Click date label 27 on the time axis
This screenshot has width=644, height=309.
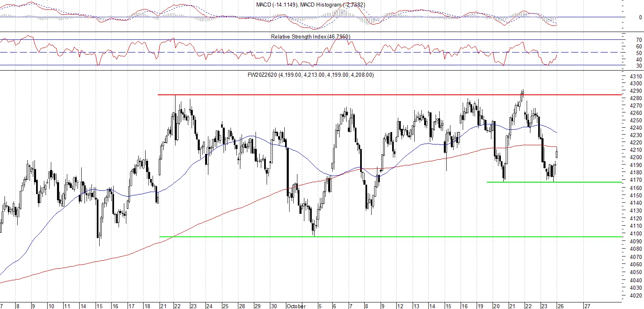click(587, 306)
